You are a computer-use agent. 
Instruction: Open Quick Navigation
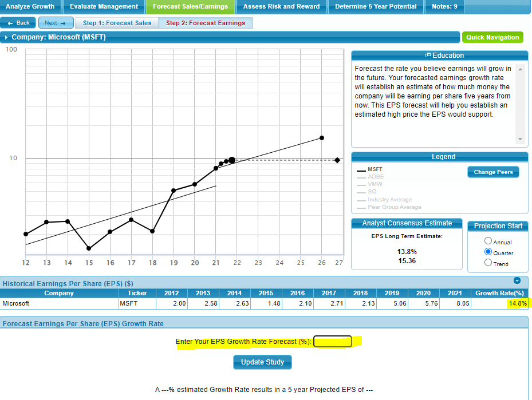pos(492,37)
